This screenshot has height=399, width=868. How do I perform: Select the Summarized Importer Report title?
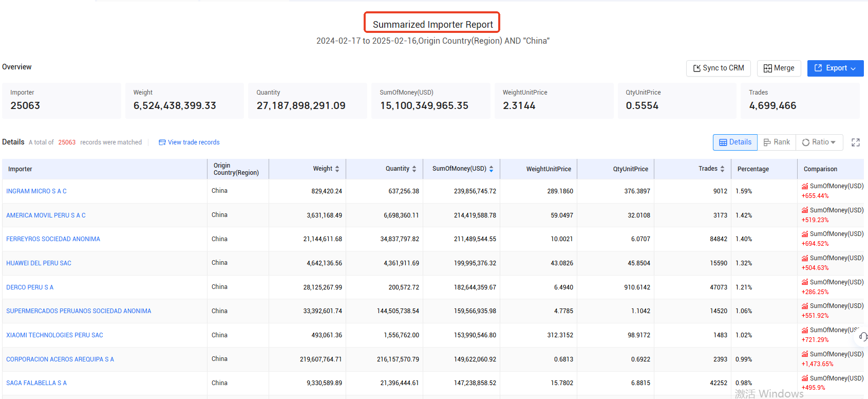coord(433,25)
